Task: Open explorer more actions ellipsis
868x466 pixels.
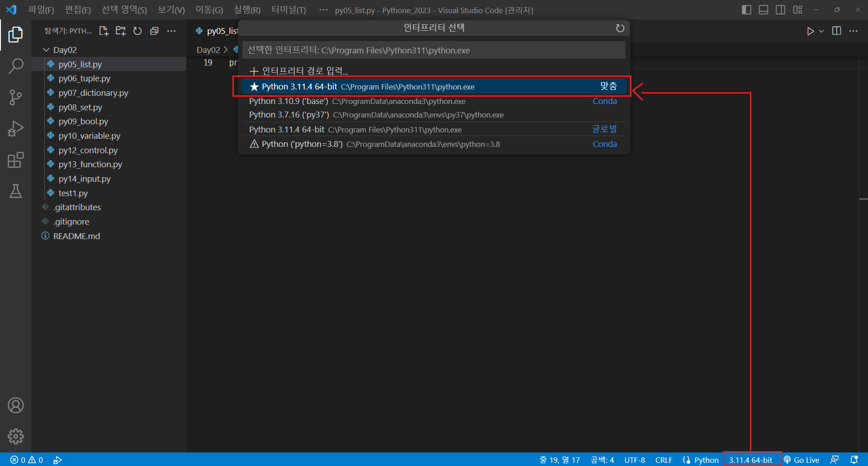Action: (x=171, y=31)
